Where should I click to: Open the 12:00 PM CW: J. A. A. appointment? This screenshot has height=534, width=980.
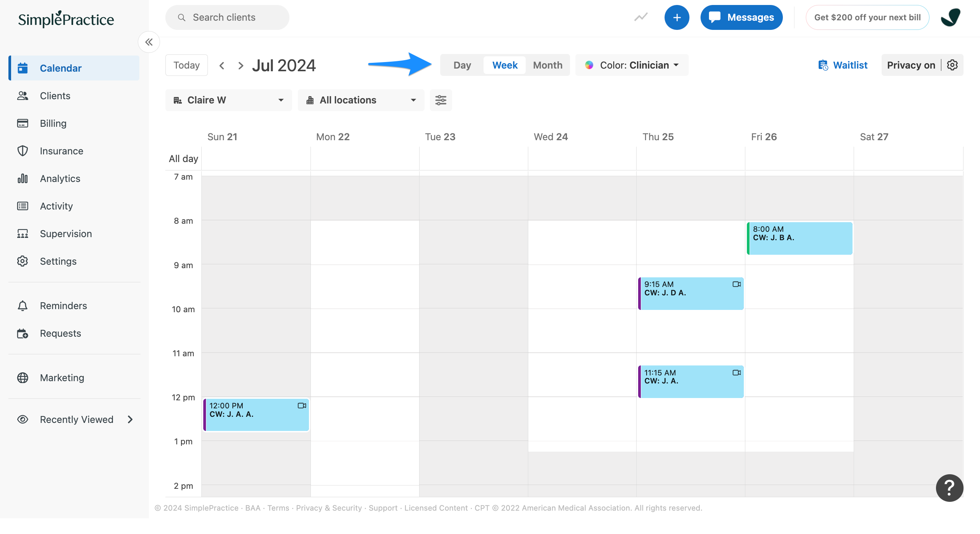(256, 415)
